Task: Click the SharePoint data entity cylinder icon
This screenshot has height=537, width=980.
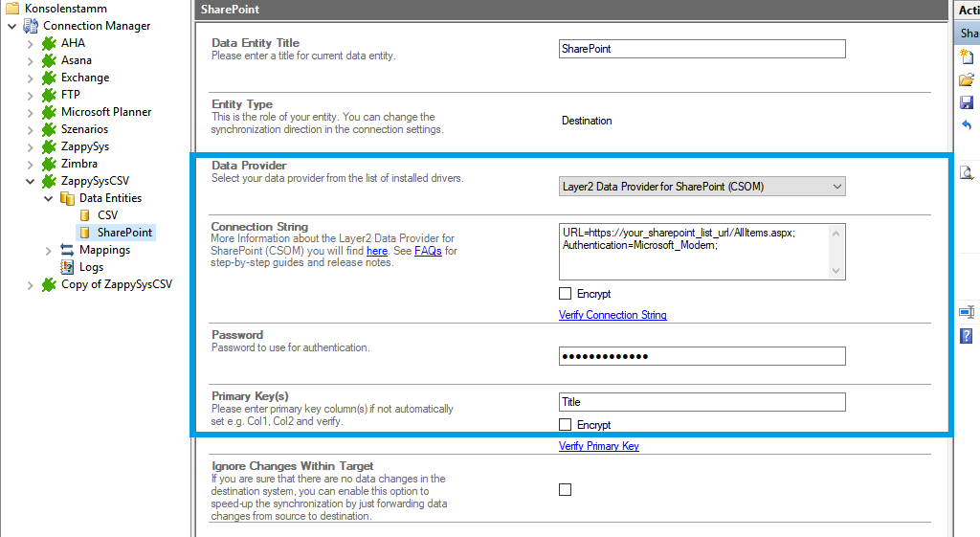Action: [85, 233]
